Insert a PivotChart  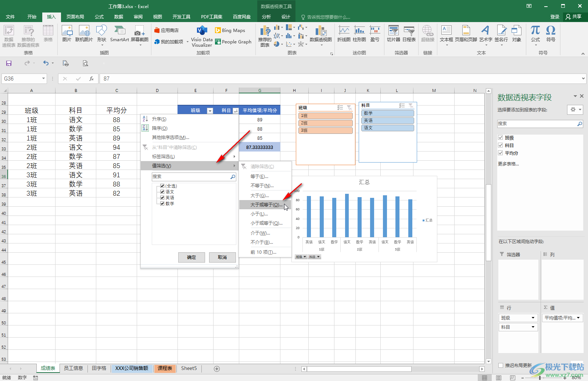(321, 35)
